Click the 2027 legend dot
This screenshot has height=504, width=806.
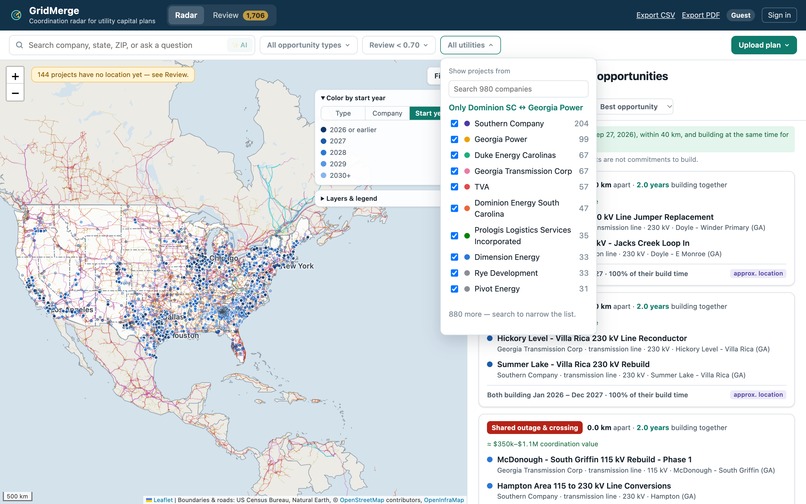(x=323, y=141)
